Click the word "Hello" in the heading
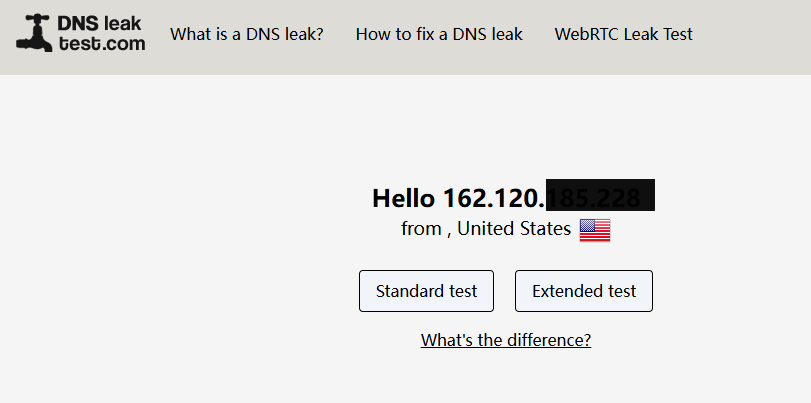 click(x=404, y=198)
